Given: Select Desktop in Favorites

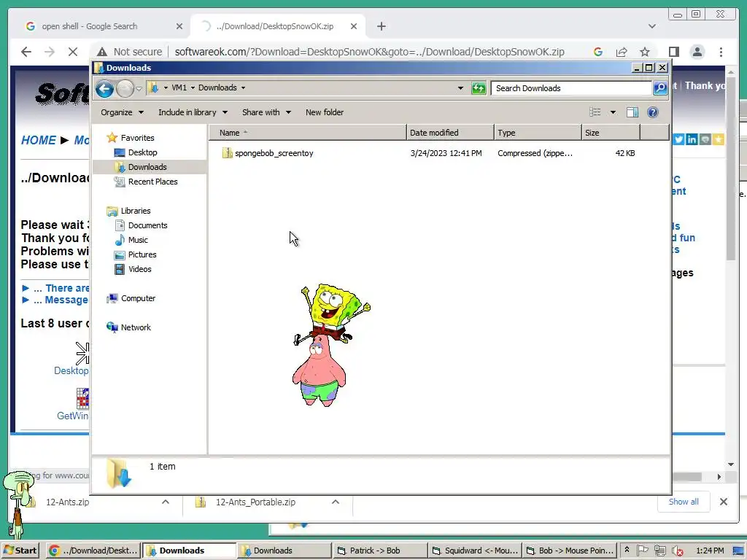Looking at the screenshot, I should pyautogui.click(x=142, y=152).
